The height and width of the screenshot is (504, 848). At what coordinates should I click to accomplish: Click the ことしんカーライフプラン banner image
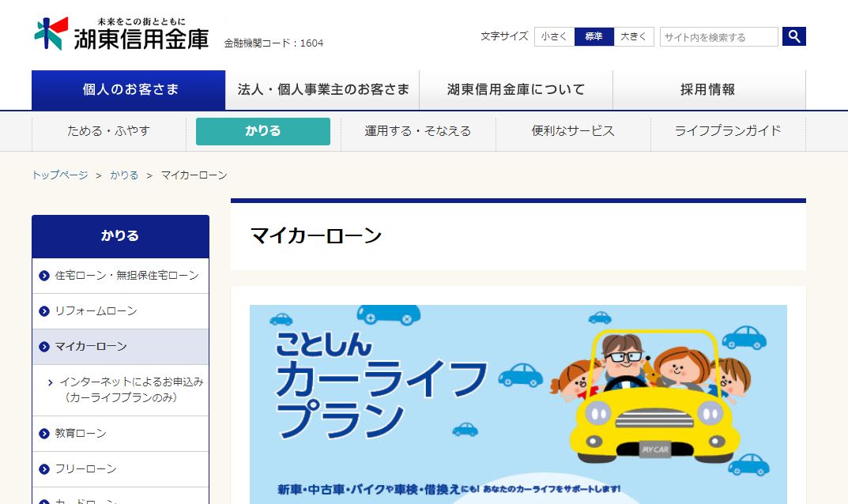pyautogui.click(x=518, y=404)
